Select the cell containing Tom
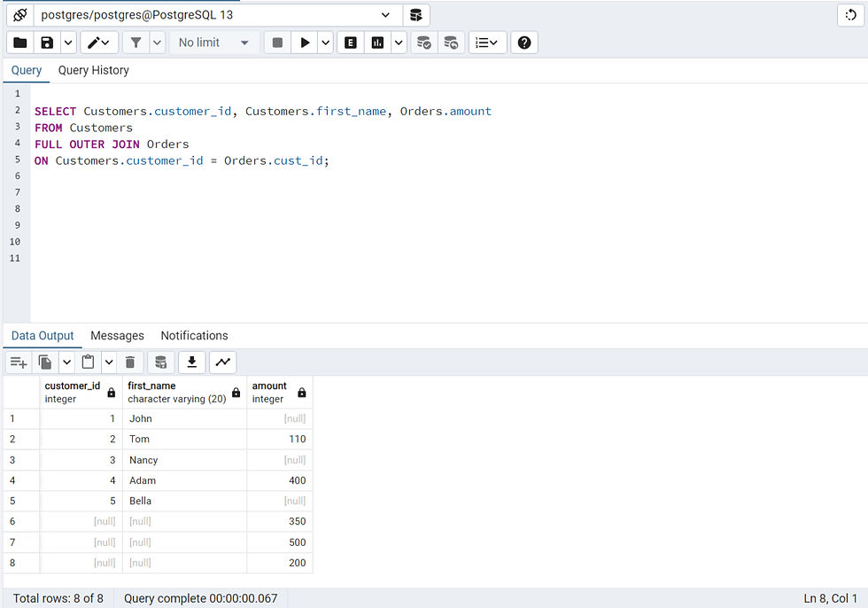Viewport: 868px width, 608px height. (184, 439)
